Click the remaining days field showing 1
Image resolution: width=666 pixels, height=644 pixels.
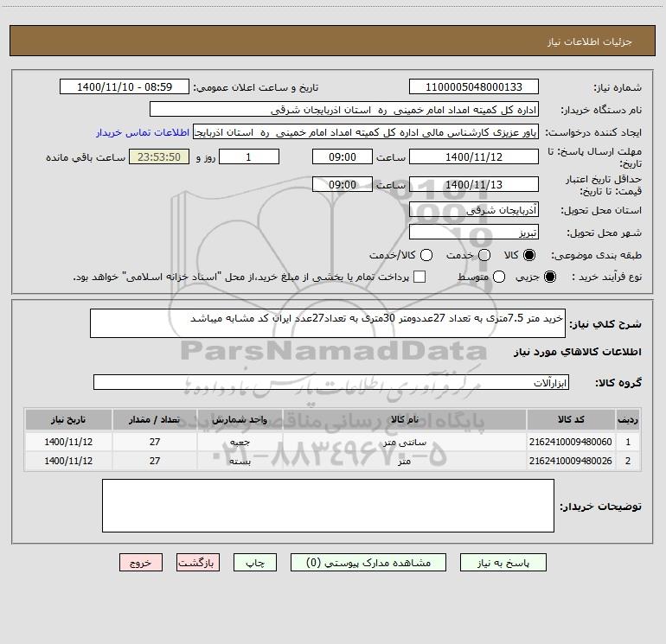click(x=249, y=156)
